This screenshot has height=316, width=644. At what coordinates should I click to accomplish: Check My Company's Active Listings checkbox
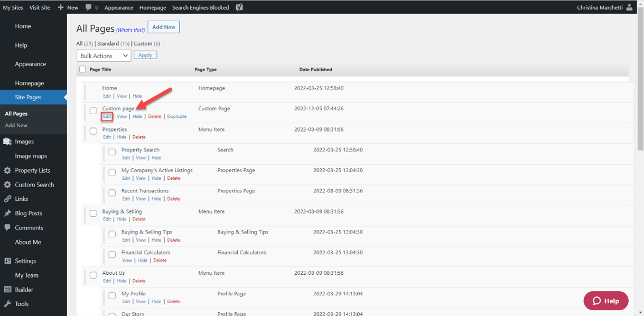pos(112,172)
